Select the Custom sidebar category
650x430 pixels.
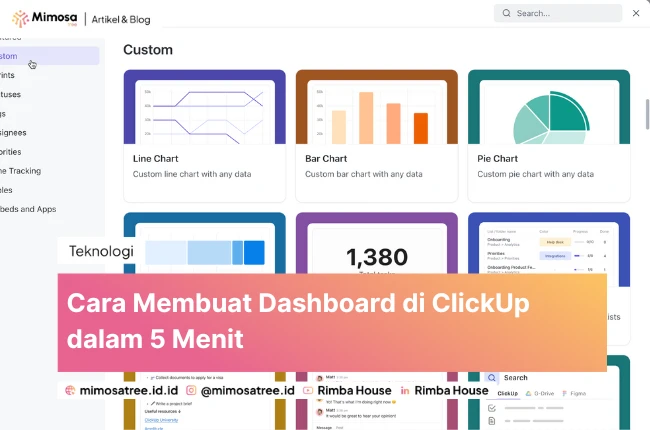coord(49,56)
